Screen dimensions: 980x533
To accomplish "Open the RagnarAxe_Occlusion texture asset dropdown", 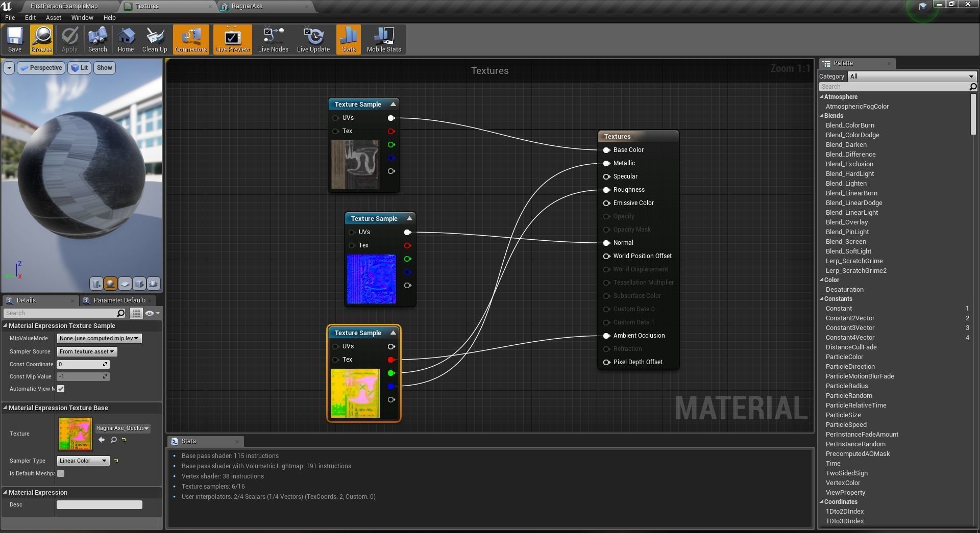I will tap(122, 428).
